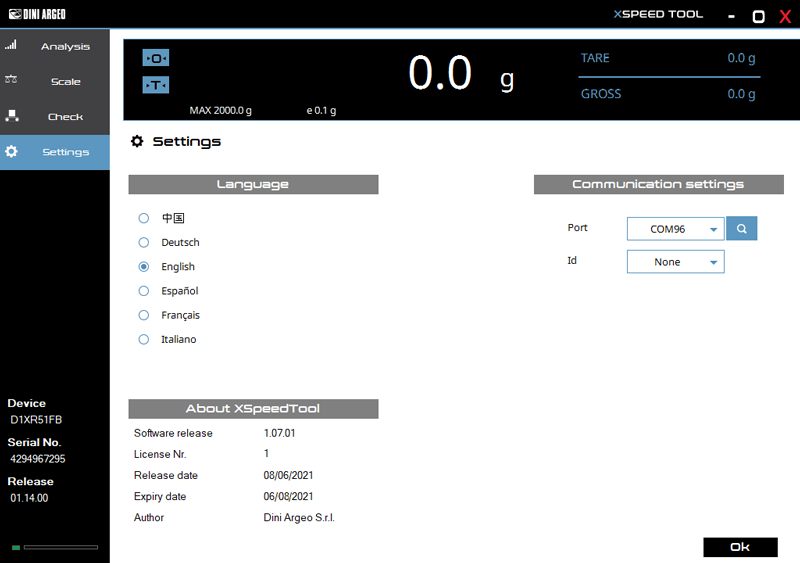Screen dimensions: 800x563
Task: Switch to the Scale tab
Action: tap(65, 82)
